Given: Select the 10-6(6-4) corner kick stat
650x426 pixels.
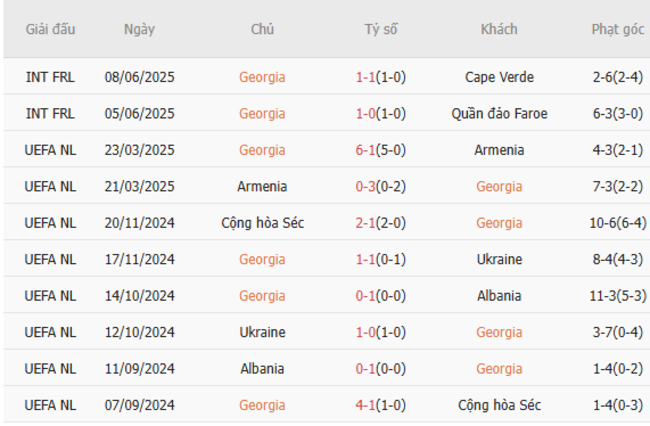Looking at the screenshot, I should pyautogui.click(x=617, y=223).
